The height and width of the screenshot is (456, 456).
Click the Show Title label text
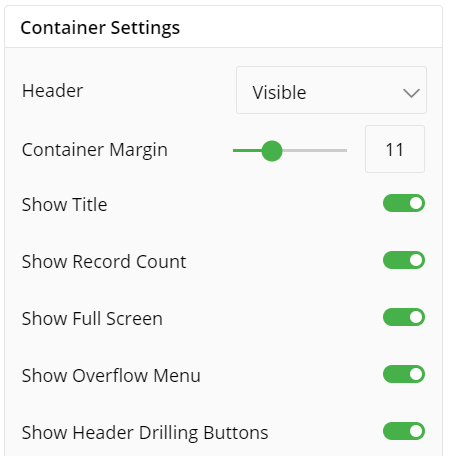pyautogui.click(x=64, y=204)
